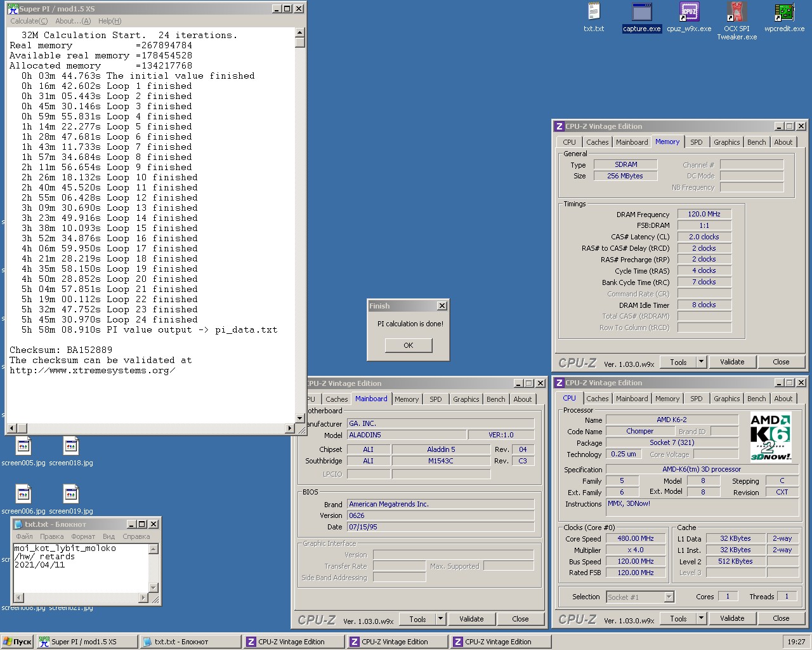Click Validate in Mainboard CPU-Z window
This screenshot has height=650, width=812.
pos(471,619)
